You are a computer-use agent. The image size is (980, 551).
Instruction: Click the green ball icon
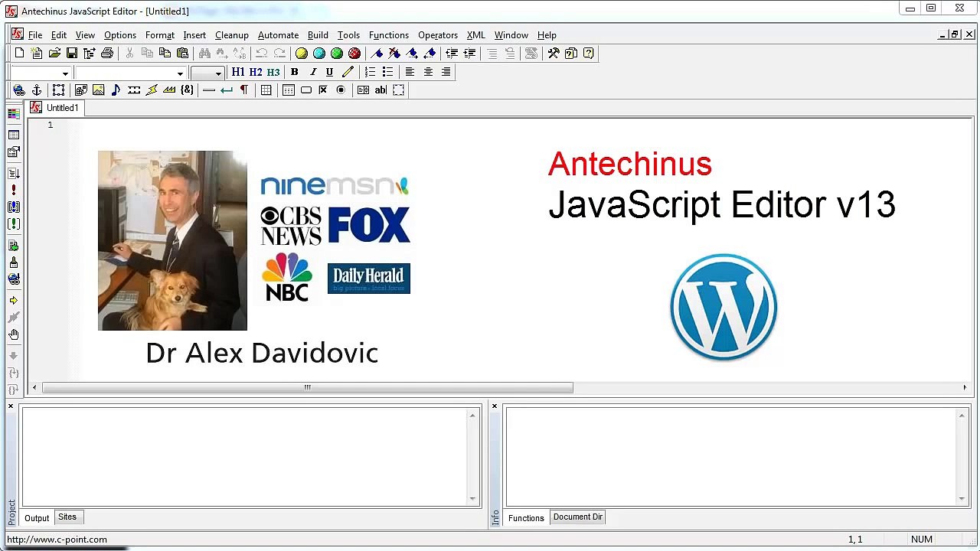(336, 54)
